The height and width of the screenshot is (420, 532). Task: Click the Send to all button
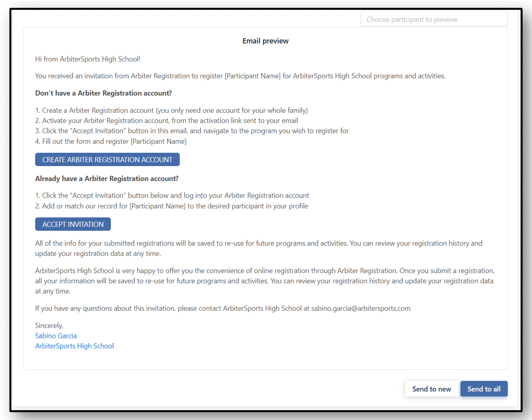click(x=484, y=389)
